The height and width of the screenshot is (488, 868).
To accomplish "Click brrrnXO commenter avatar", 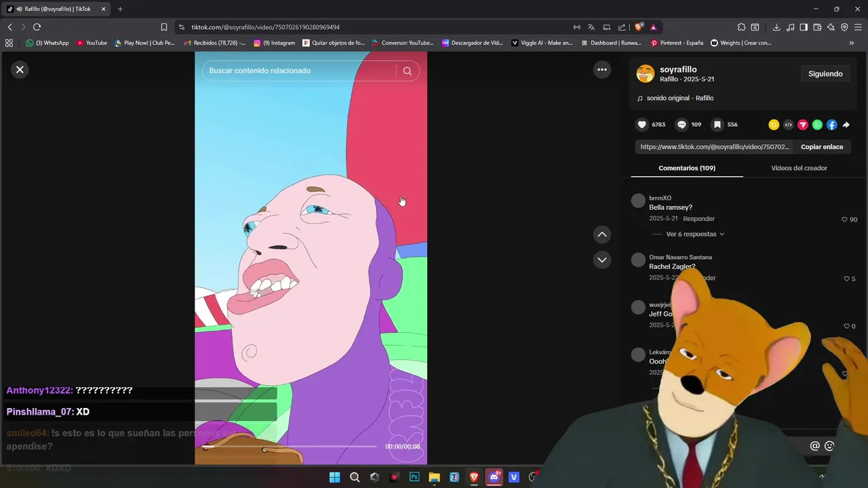I will point(638,201).
